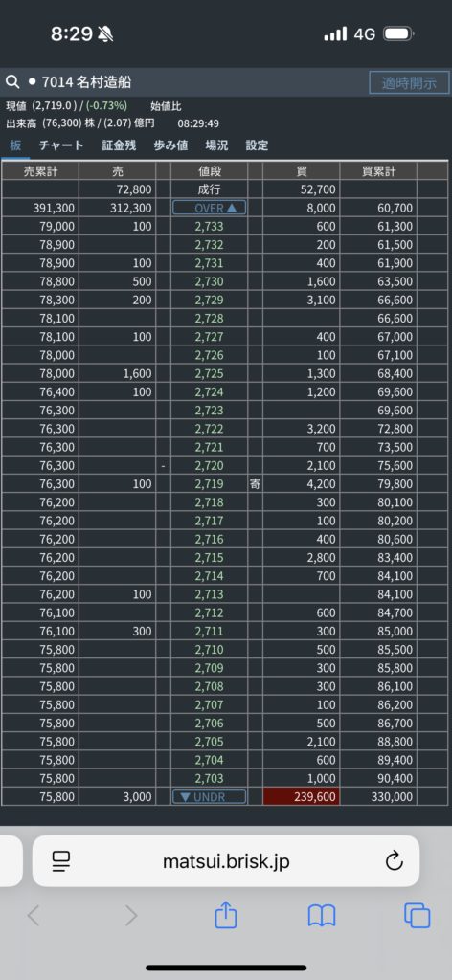Go forward with Safari forward arrow
Image resolution: width=452 pixels, height=980 pixels.
click(131, 916)
